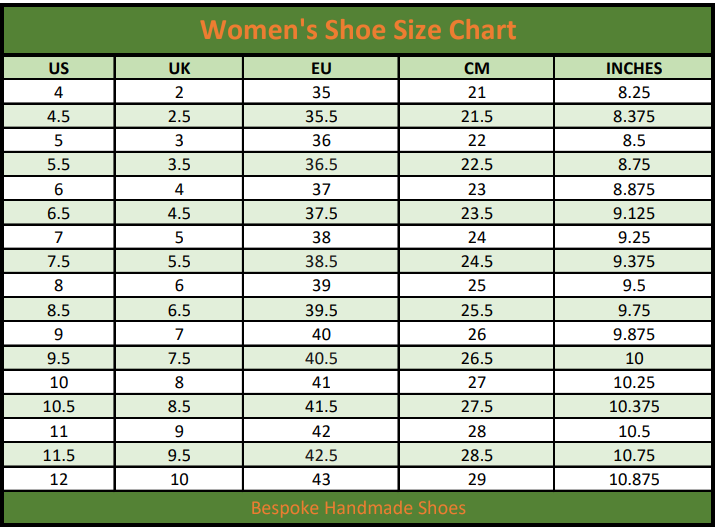Select the CM value 24.5 cell

pos(476,261)
